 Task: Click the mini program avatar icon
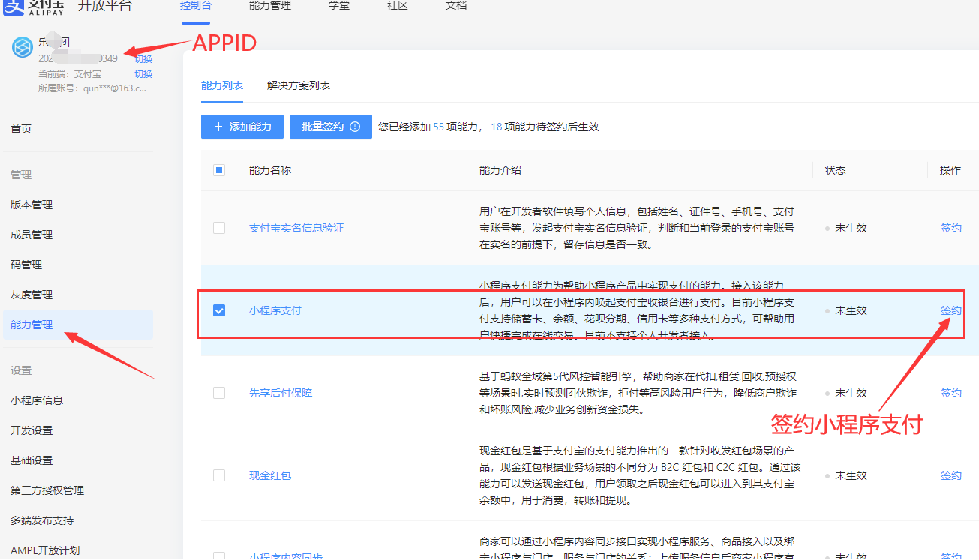coord(23,47)
